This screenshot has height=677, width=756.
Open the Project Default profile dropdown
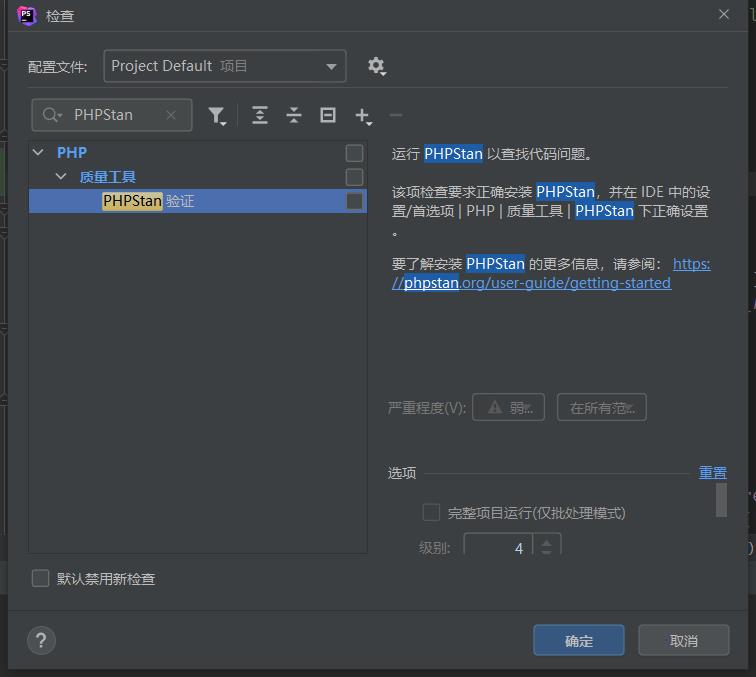pos(225,66)
